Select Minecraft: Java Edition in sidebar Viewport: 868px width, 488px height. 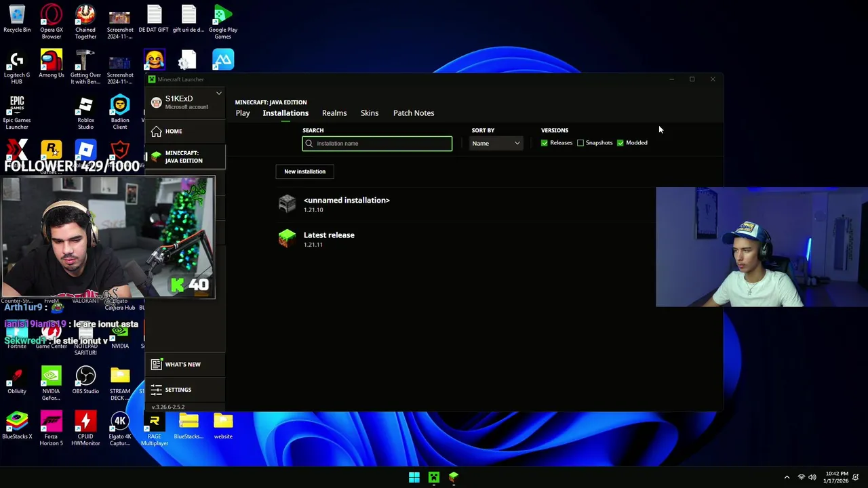185,157
